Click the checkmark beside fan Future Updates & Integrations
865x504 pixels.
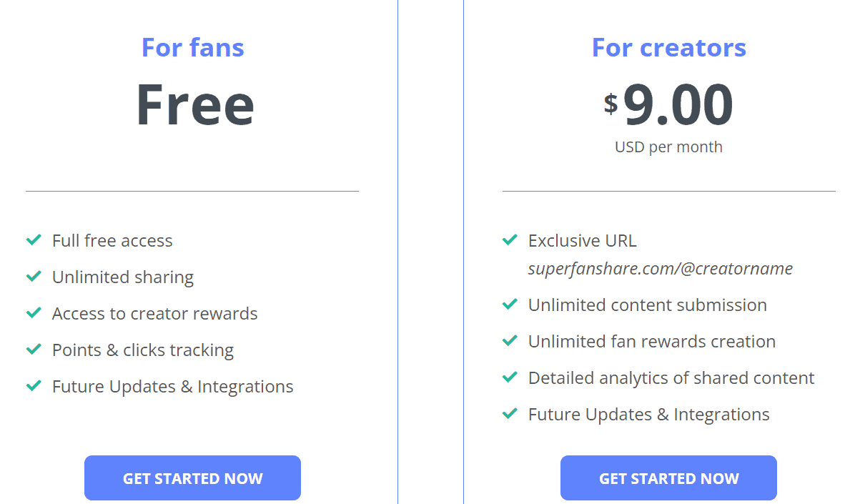click(33, 386)
